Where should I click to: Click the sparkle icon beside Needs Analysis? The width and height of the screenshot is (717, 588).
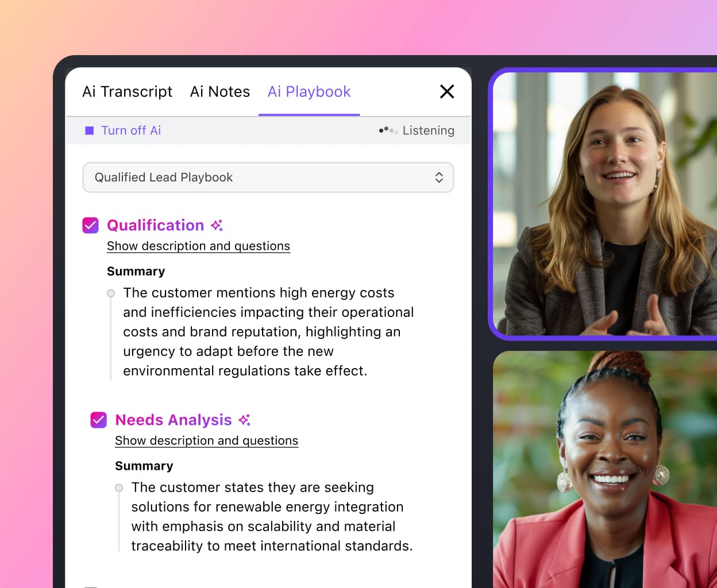(x=245, y=420)
